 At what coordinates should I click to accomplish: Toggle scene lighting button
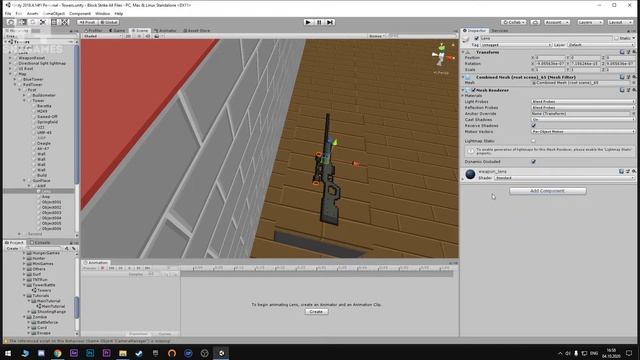139,36
